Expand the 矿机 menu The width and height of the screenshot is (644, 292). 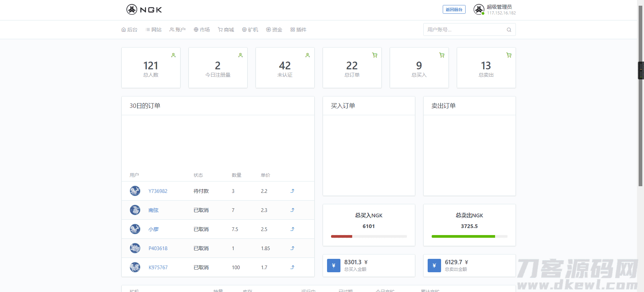(250, 30)
